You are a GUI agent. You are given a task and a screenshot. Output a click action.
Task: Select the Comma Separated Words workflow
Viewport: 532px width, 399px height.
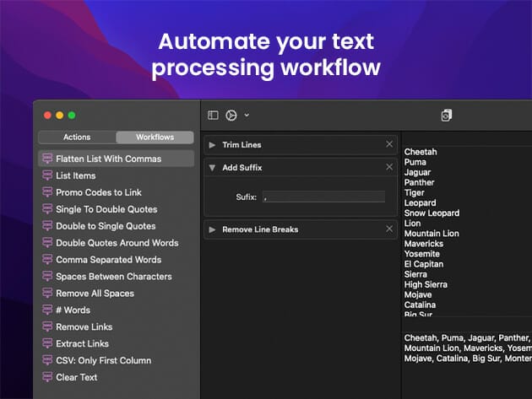click(108, 260)
